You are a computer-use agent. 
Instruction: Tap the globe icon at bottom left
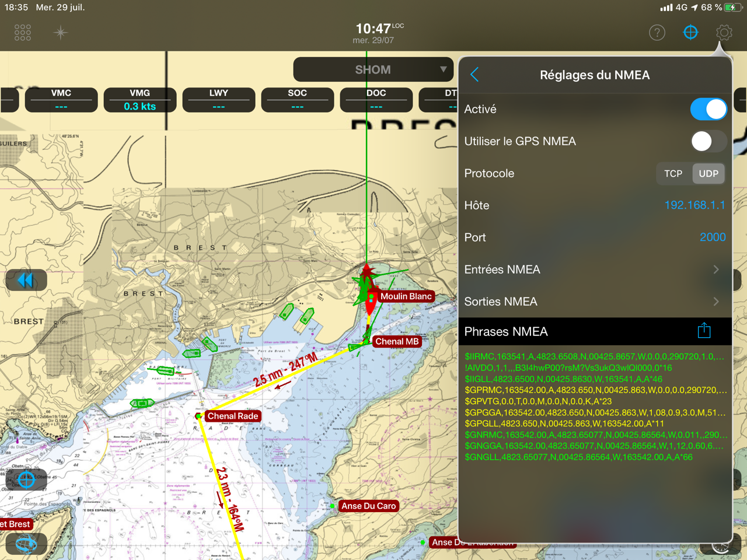pos(26,544)
